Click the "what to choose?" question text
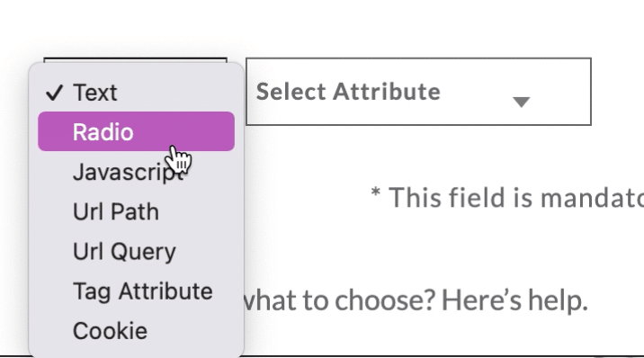 tap(339, 300)
